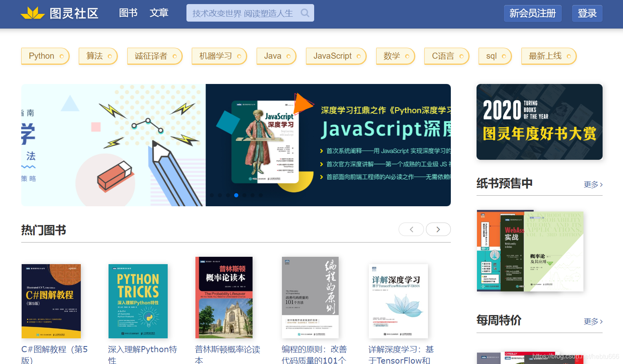Click the 登录 button
623x364 pixels.
[587, 13]
